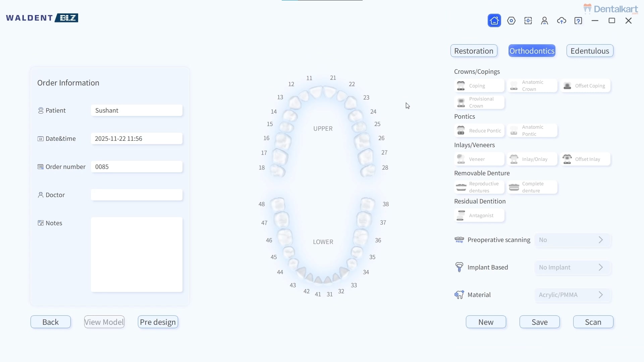Screen dimensions: 644x362
Task: Click the scan calibration icon
Action: click(528, 21)
